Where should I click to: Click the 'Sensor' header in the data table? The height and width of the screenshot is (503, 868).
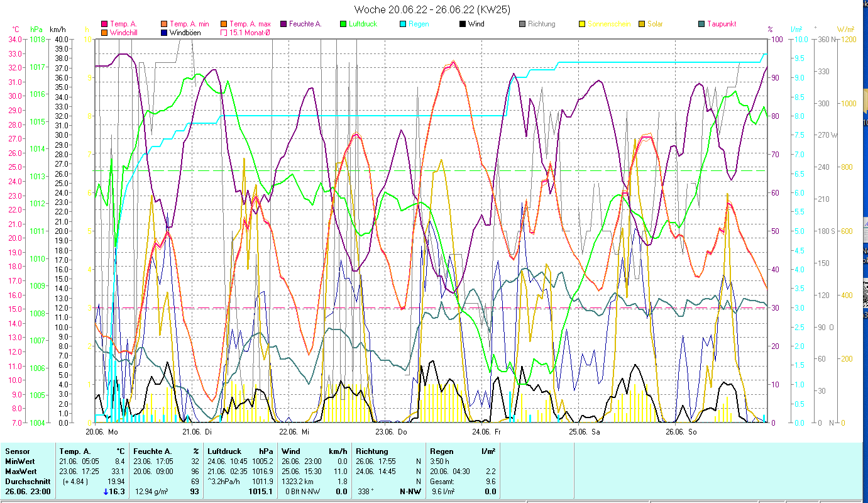tap(16, 451)
